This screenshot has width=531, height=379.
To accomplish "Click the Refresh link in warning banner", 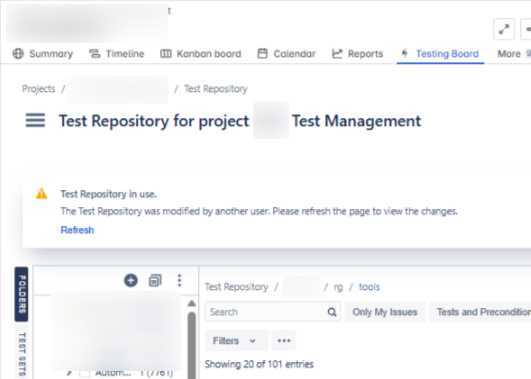I will 77,230.
